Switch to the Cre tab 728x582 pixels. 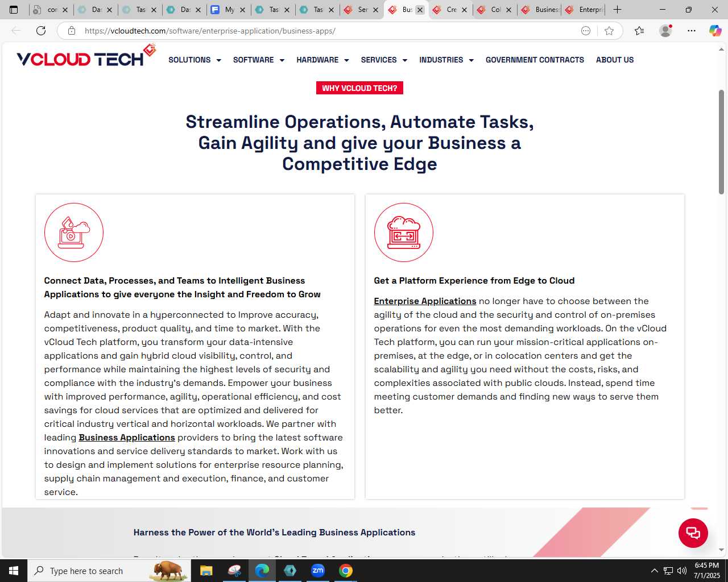pyautogui.click(x=450, y=10)
